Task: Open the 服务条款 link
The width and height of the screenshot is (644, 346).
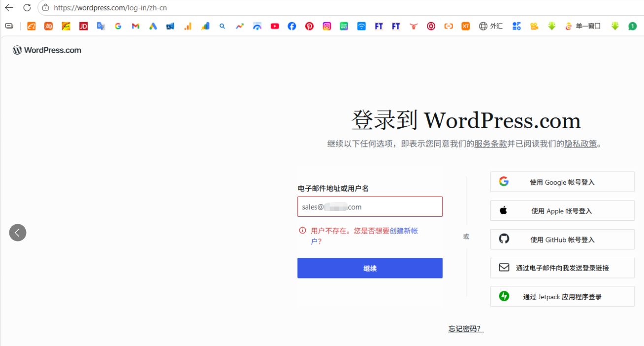Action: coord(490,144)
